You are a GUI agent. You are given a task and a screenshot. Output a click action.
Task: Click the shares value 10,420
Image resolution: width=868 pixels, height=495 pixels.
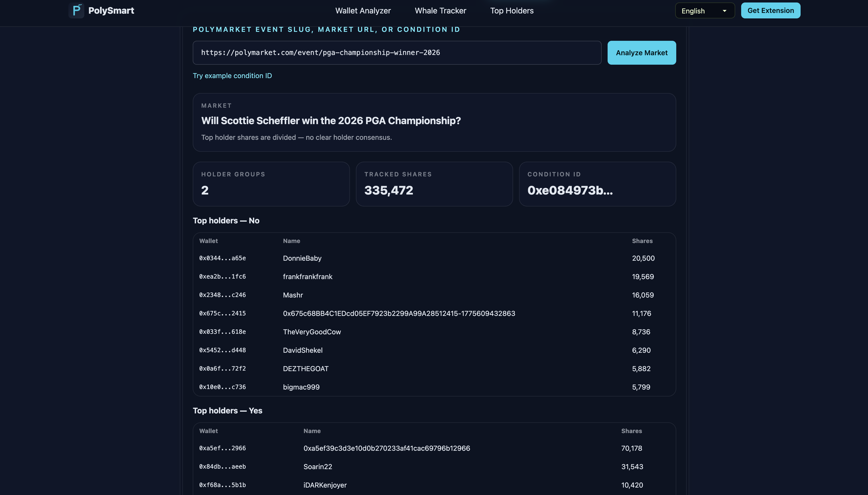click(x=632, y=485)
